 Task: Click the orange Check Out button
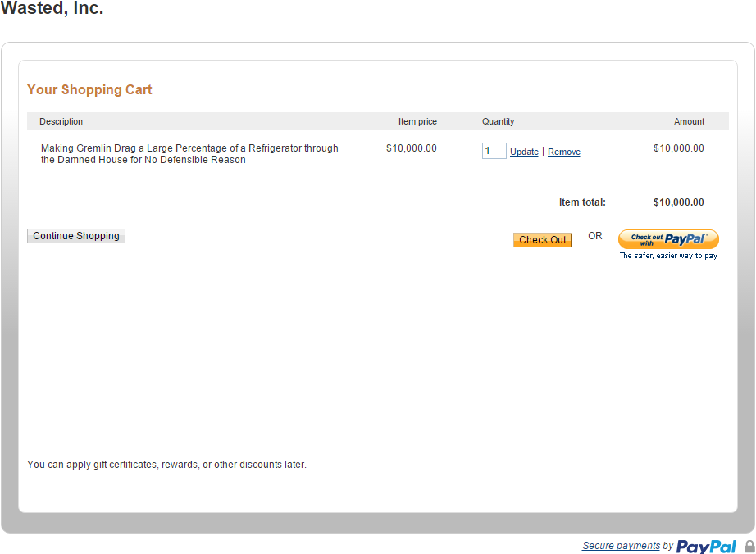coord(543,240)
